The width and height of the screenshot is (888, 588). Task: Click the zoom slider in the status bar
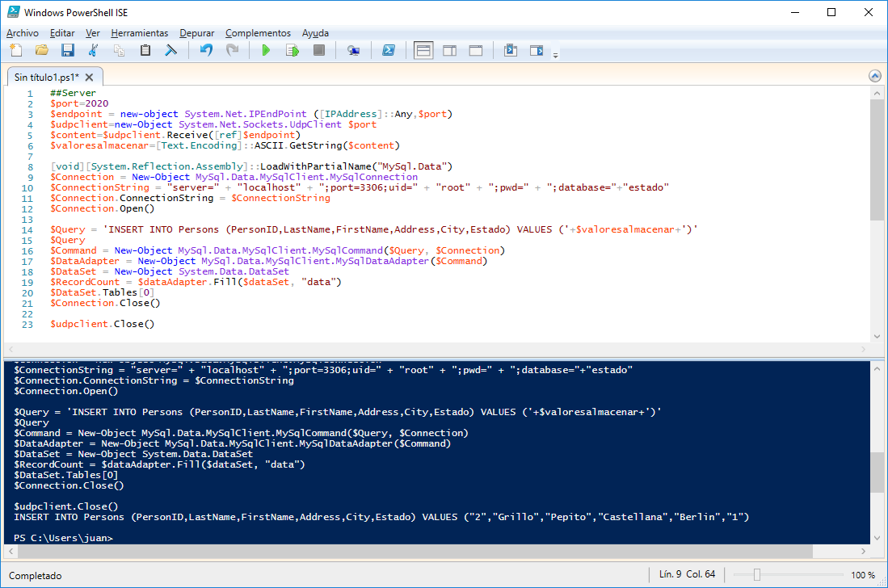[756, 575]
